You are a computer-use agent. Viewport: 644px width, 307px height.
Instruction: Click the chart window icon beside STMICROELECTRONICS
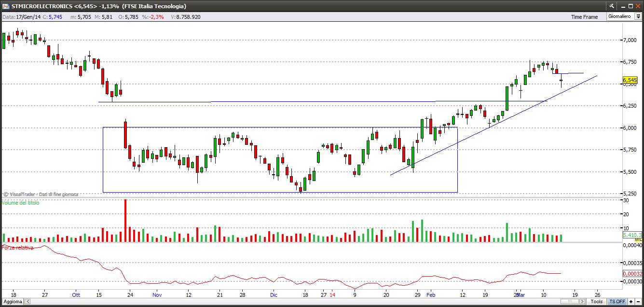coord(6,6)
